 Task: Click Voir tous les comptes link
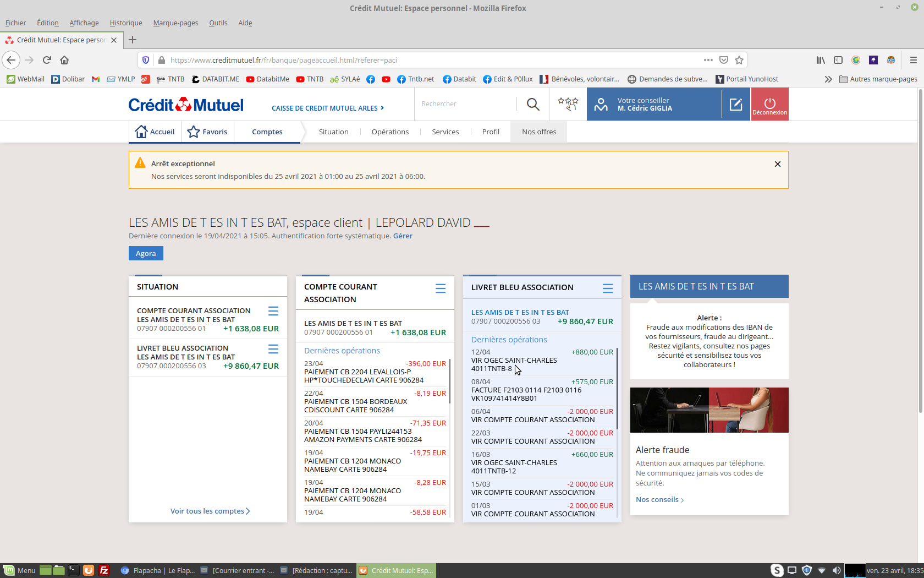[210, 511]
